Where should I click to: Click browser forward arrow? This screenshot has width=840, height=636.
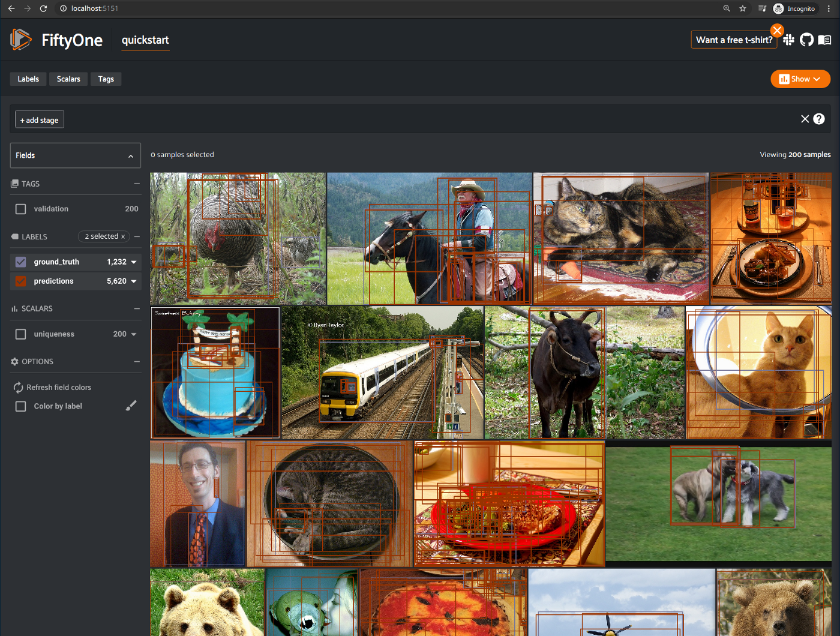(x=27, y=8)
